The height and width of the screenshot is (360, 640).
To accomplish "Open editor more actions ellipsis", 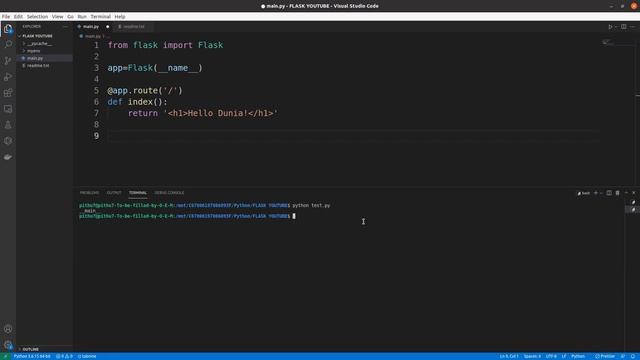I will pos(632,27).
